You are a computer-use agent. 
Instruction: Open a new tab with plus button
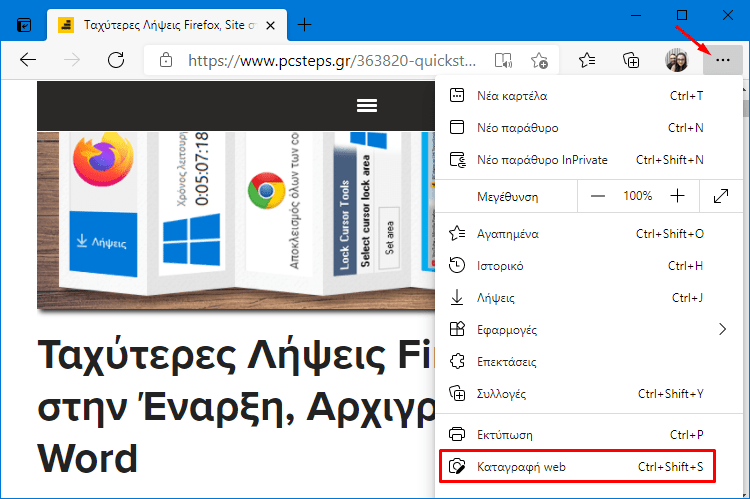304,24
